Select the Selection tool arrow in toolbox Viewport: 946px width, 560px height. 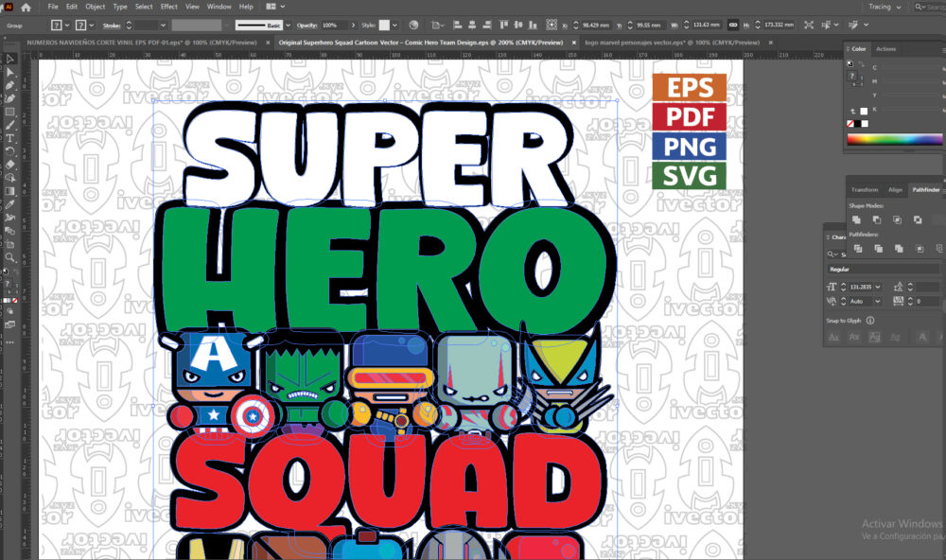click(x=9, y=60)
